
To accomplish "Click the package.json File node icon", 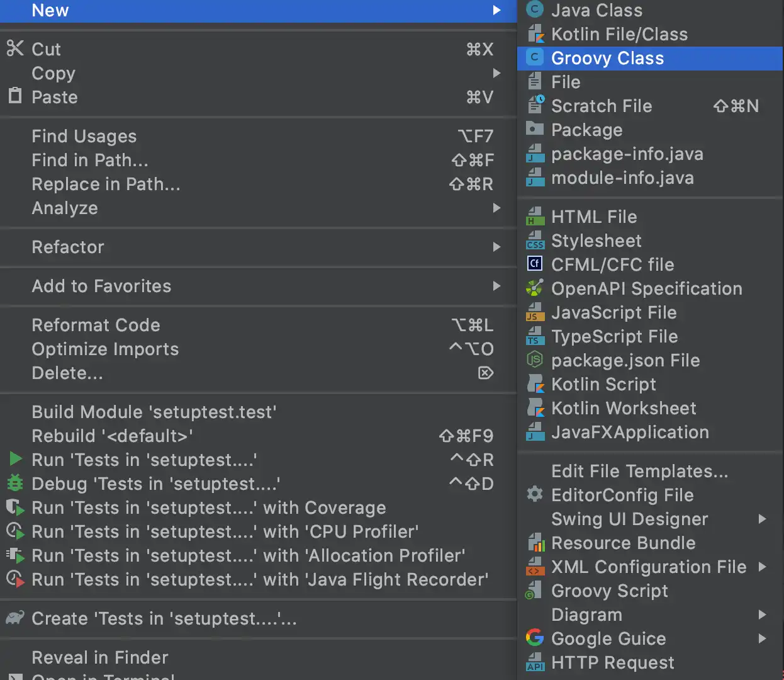I will pyautogui.click(x=534, y=360).
